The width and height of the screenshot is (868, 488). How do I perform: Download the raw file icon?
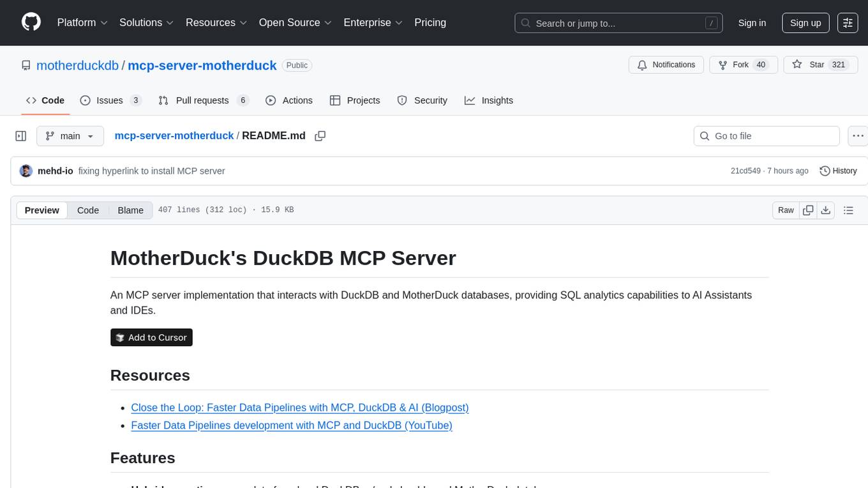(826, 210)
